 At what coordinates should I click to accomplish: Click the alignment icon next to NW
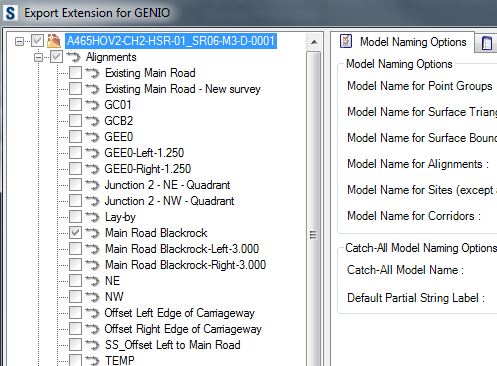(92, 297)
